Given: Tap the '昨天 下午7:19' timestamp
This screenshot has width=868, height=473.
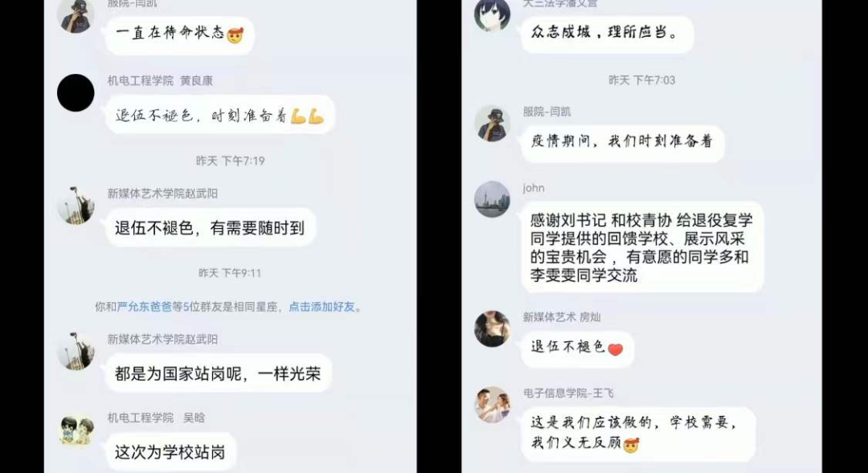Looking at the screenshot, I should click(231, 161).
